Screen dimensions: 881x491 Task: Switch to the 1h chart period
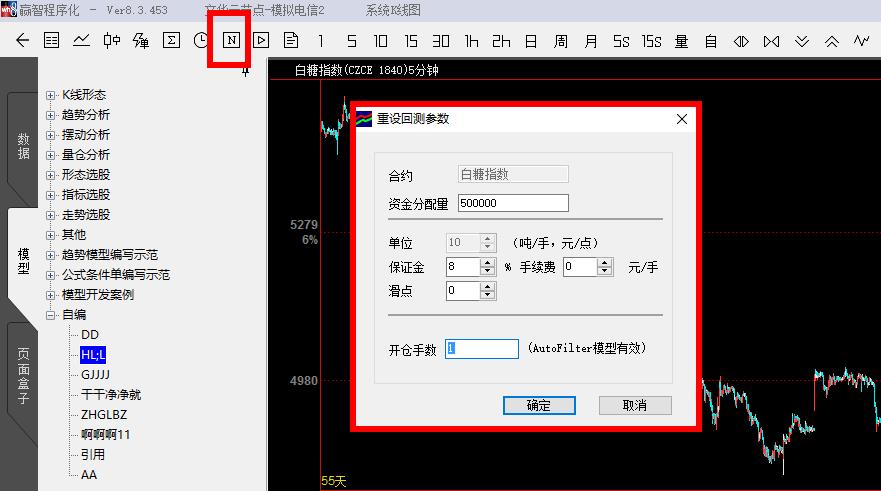(x=471, y=41)
